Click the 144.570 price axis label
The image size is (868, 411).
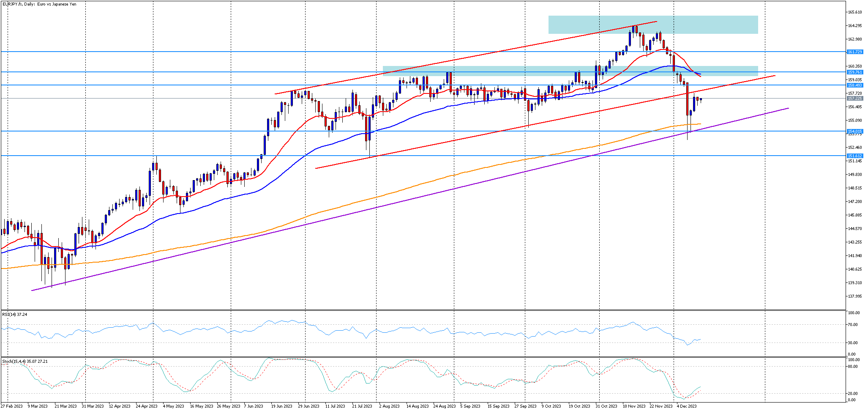pyautogui.click(x=855, y=229)
